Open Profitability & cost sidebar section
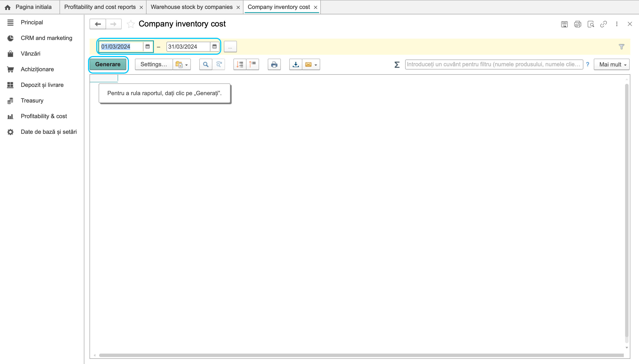 [44, 116]
